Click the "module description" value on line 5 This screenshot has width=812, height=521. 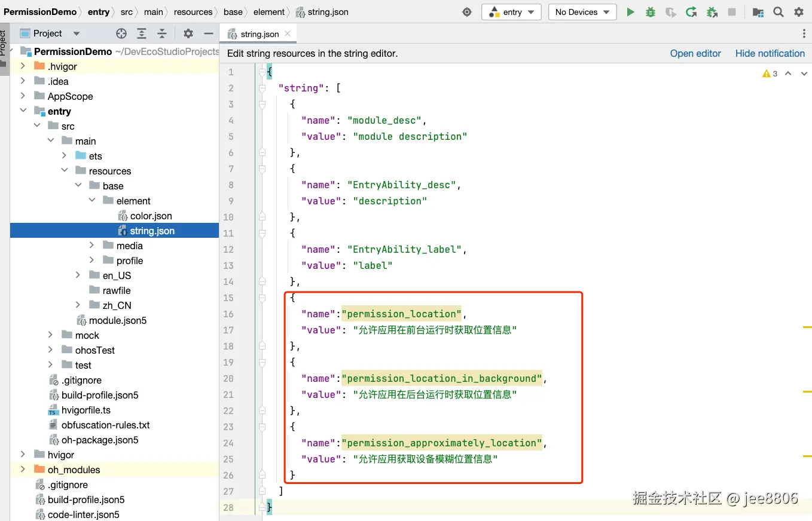pyautogui.click(x=410, y=136)
